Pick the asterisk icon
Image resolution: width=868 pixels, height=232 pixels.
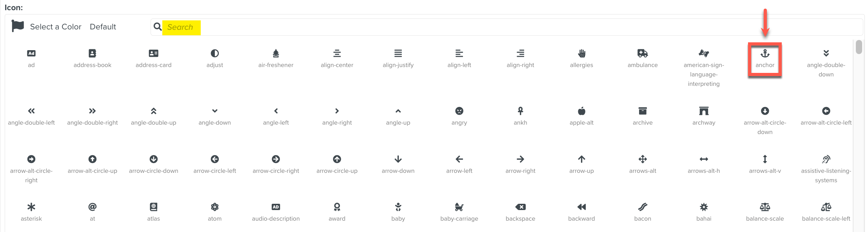pyautogui.click(x=31, y=207)
